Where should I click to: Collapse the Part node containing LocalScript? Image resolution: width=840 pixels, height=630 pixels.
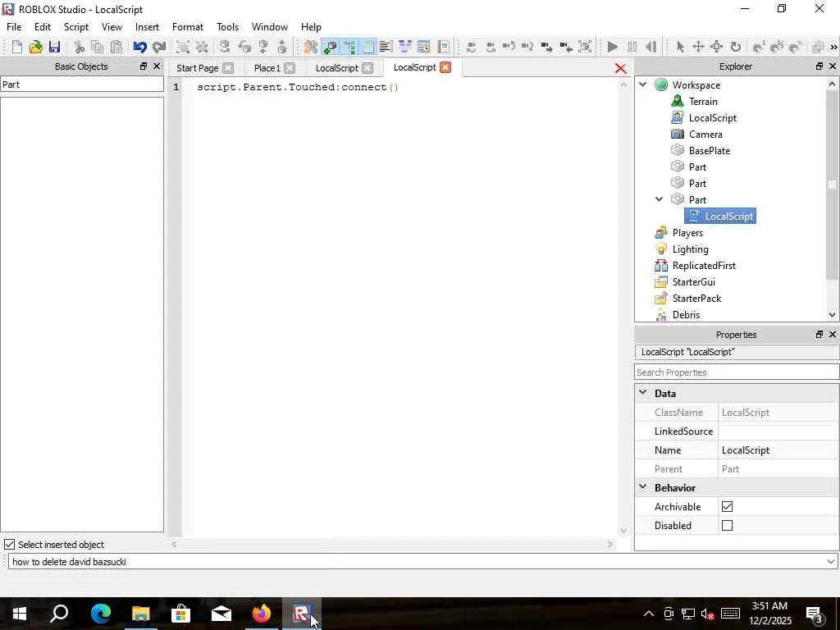point(660,199)
